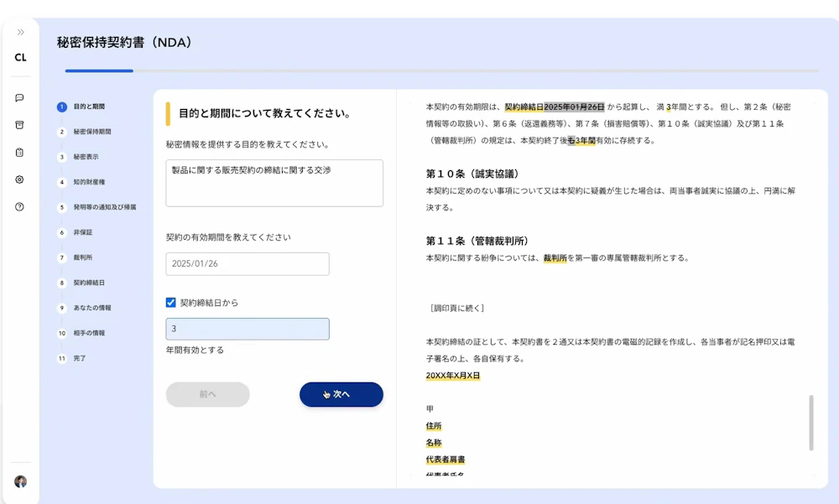
Task: Click the 次へ button
Action: coord(341,394)
